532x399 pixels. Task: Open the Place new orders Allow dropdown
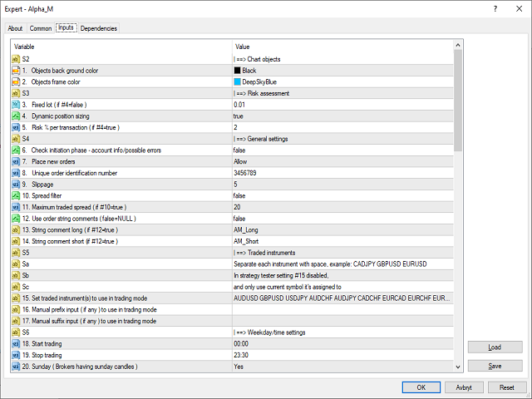click(342, 161)
